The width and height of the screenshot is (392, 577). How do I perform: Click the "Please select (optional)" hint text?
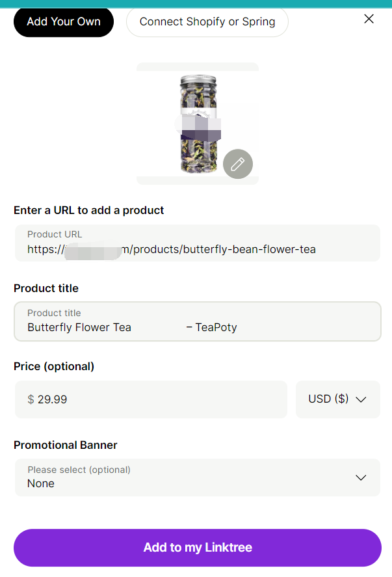[x=79, y=470]
